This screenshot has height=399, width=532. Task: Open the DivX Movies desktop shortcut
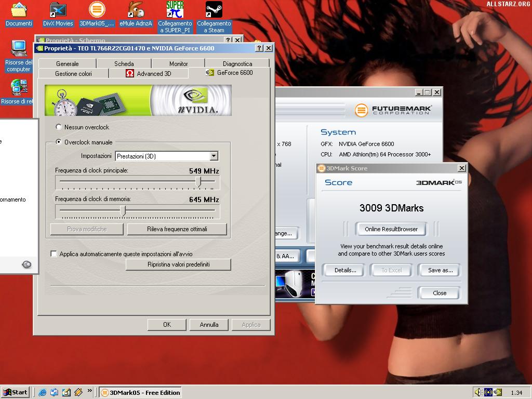(58, 14)
